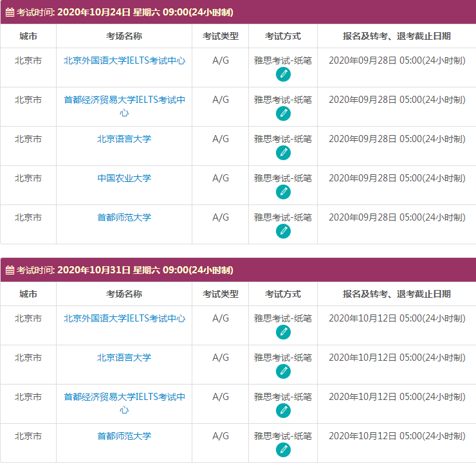Image resolution: width=476 pixels, height=463 pixels.
Task: Click 考场名称 column header in Oct 24 table
Action: 124,36
